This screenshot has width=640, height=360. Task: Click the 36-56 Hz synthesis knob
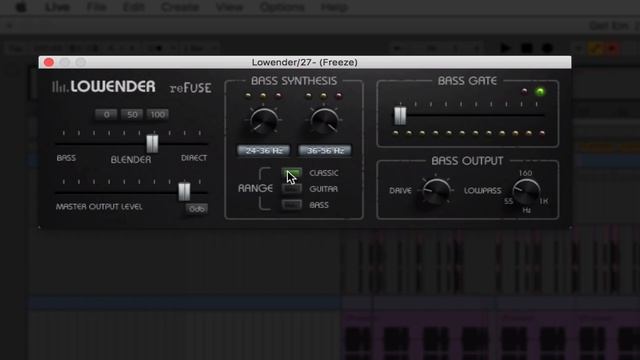click(x=324, y=122)
